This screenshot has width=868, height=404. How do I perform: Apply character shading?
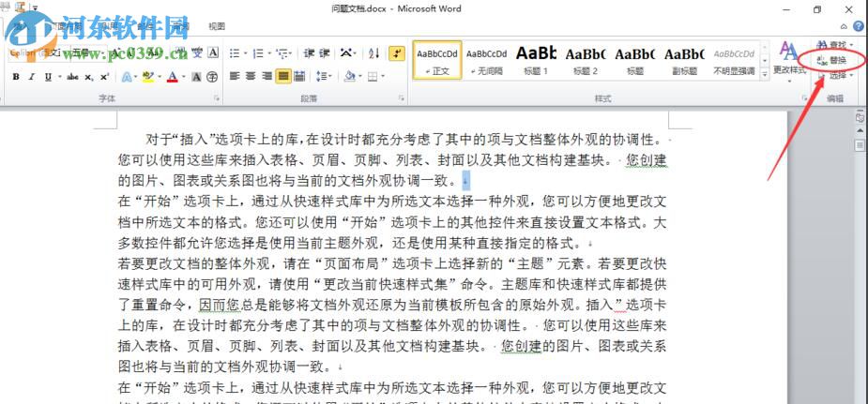(x=196, y=77)
